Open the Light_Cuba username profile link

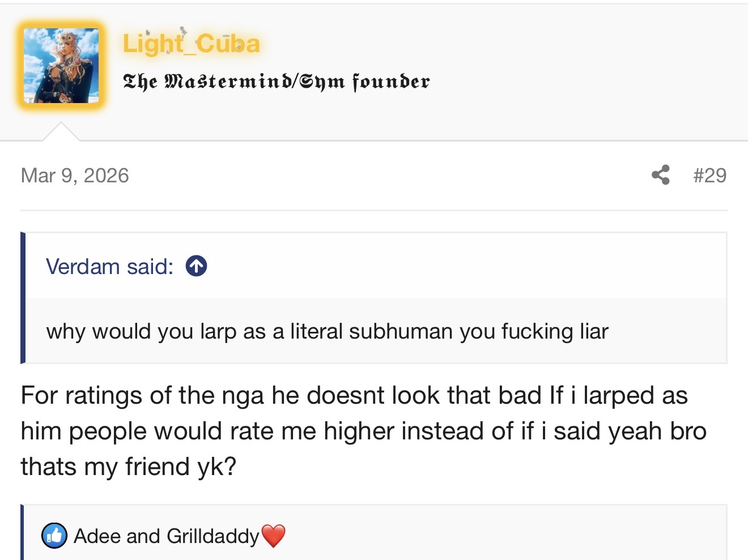[191, 44]
